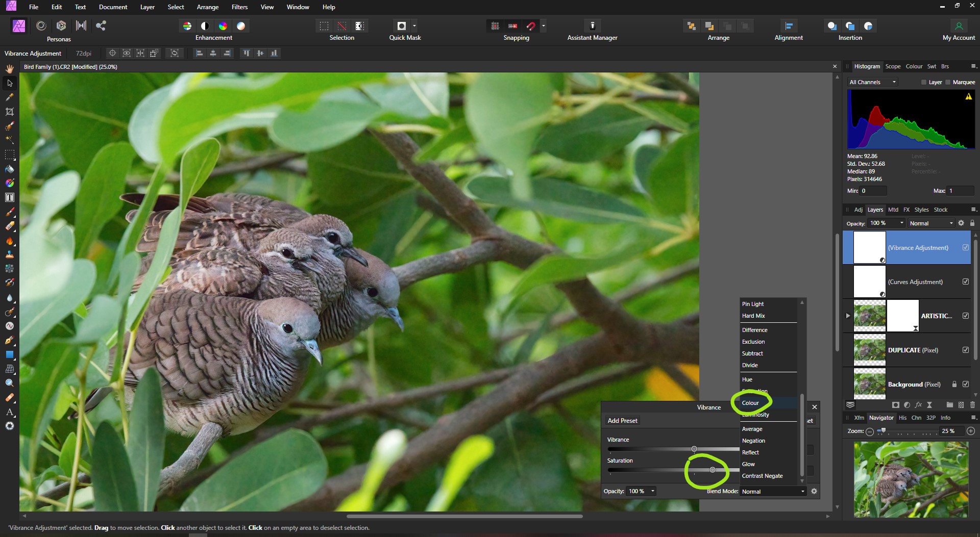Image resolution: width=980 pixels, height=537 pixels.
Task: Open the Filters menu
Action: (x=239, y=7)
